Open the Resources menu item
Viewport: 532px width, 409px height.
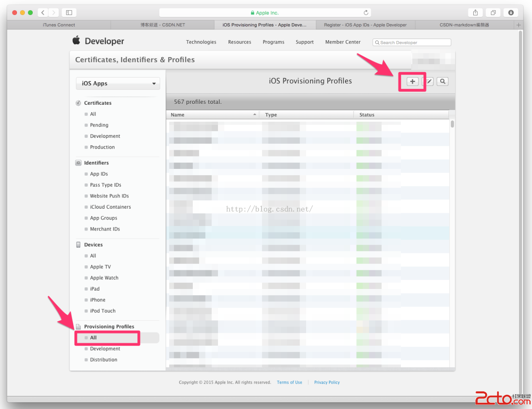(x=240, y=42)
